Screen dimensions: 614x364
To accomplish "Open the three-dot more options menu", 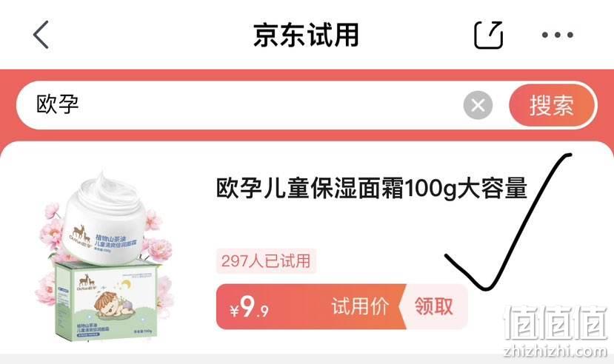I will [x=558, y=35].
